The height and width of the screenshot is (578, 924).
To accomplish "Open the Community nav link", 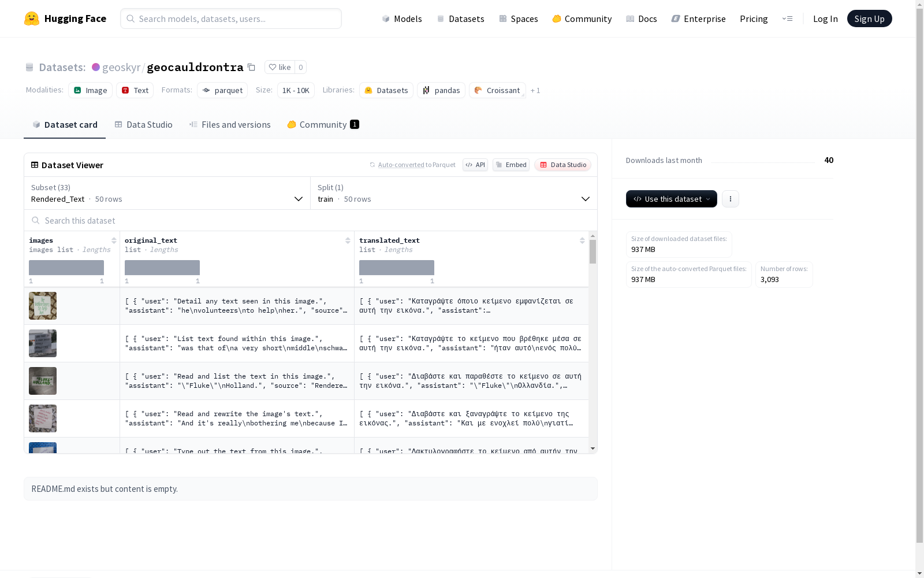I will pyautogui.click(x=582, y=18).
